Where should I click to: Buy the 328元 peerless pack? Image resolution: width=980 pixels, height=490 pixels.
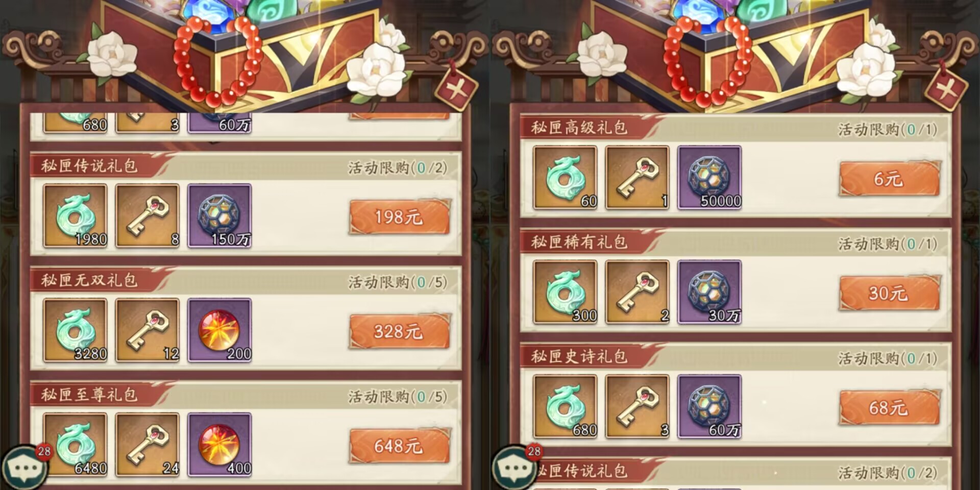coord(400,331)
